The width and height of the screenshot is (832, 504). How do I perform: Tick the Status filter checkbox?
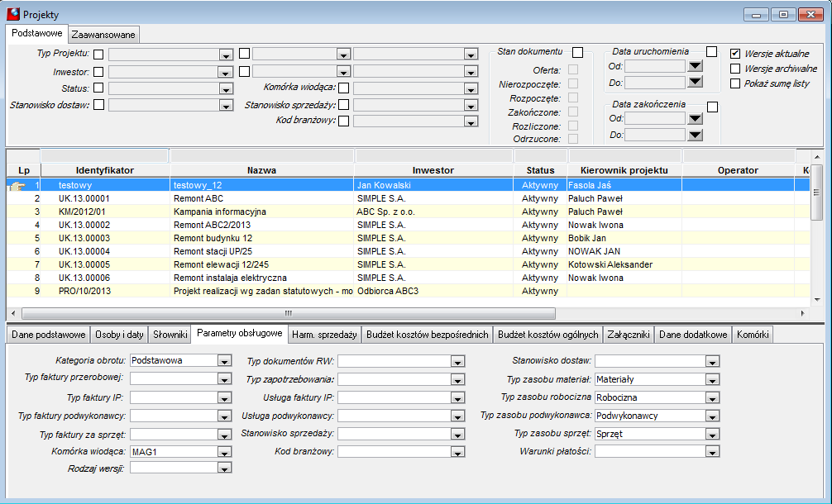(x=98, y=88)
